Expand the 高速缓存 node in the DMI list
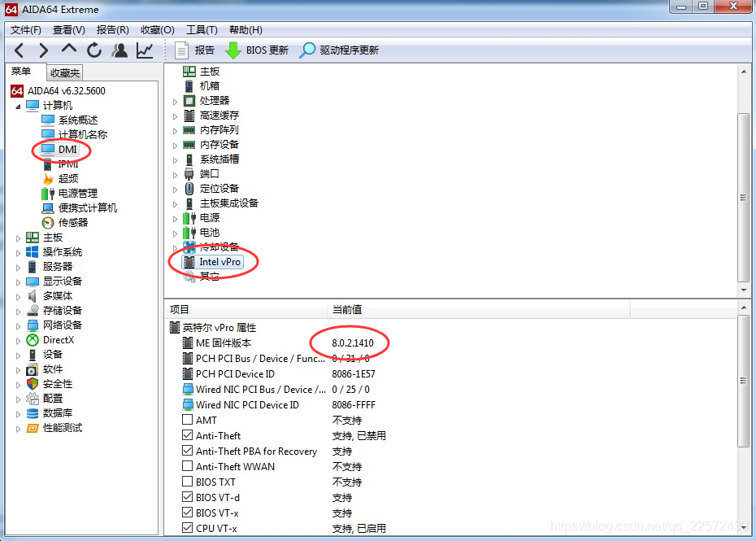The height and width of the screenshot is (541, 756). pyautogui.click(x=175, y=116)
